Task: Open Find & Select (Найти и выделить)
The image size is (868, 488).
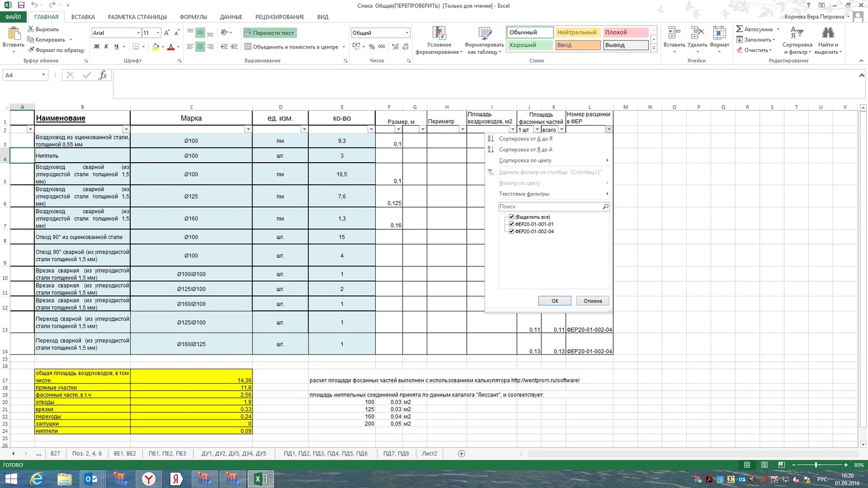Action: [x=828, y=40]
